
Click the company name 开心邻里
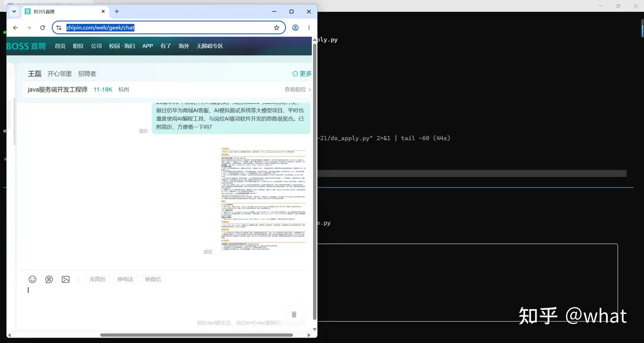tap(59, 74)
